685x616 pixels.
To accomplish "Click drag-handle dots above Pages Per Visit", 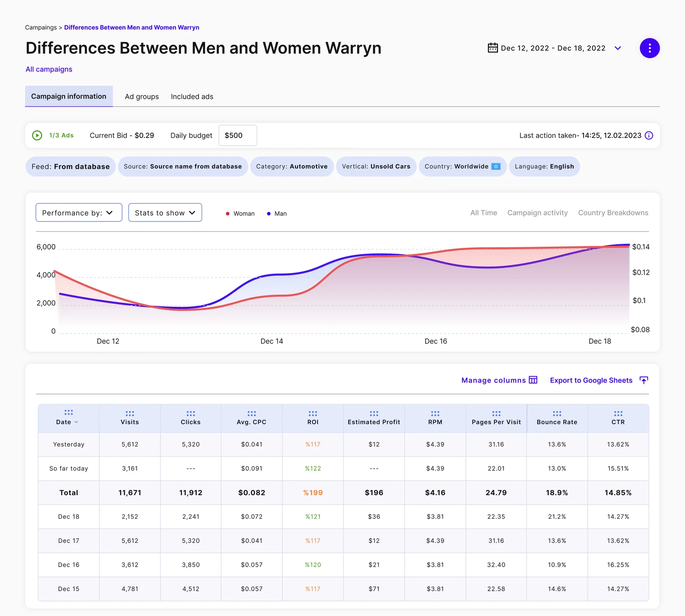I will [x=496, y=413].
